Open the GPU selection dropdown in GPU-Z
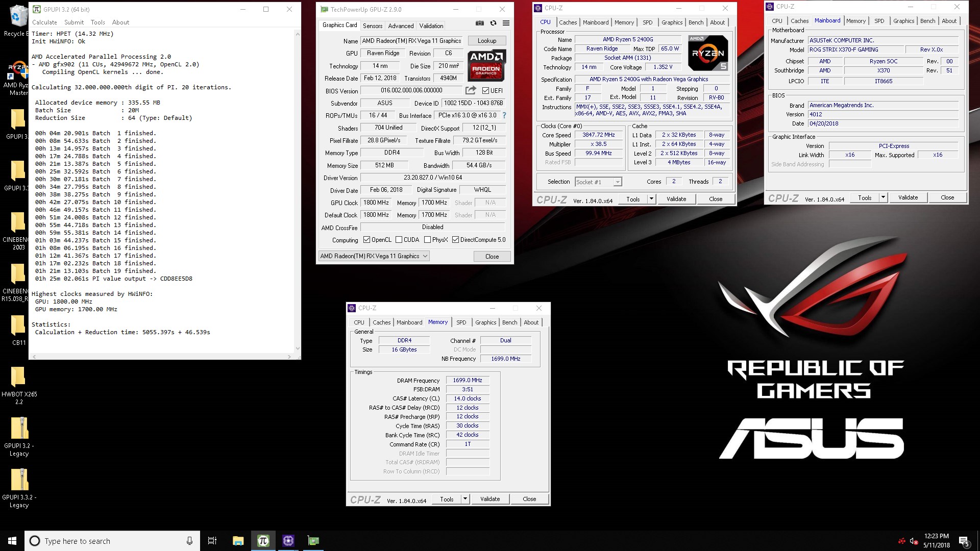Image resolution: width=980 pixels, height=551 pixels. (x=374, y=256)
